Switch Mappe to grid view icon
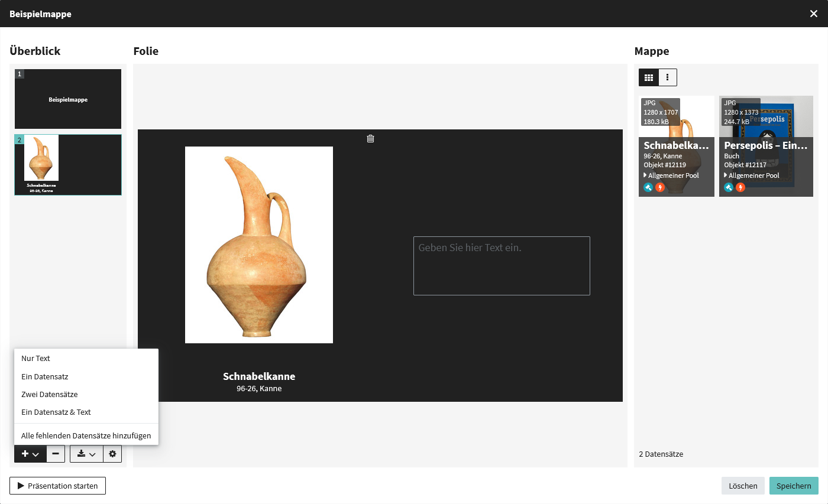Viewport: 828px width, 504px height. click(649, 77)
